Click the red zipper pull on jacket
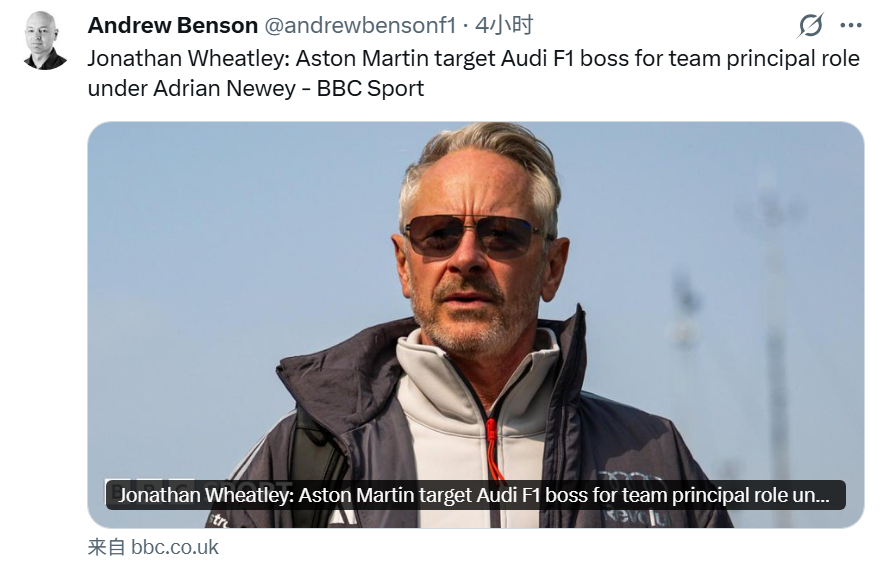The width and height of the screenshot is (881, 568). tap(493, 448)
